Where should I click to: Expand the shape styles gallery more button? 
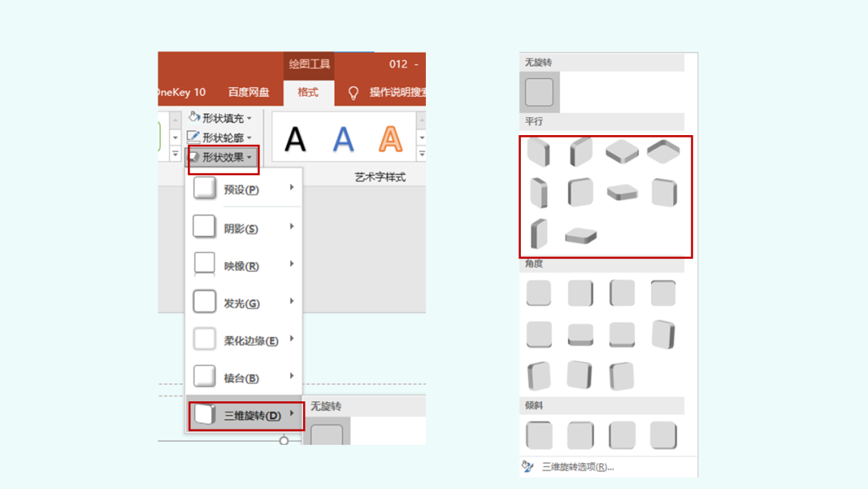175,154
